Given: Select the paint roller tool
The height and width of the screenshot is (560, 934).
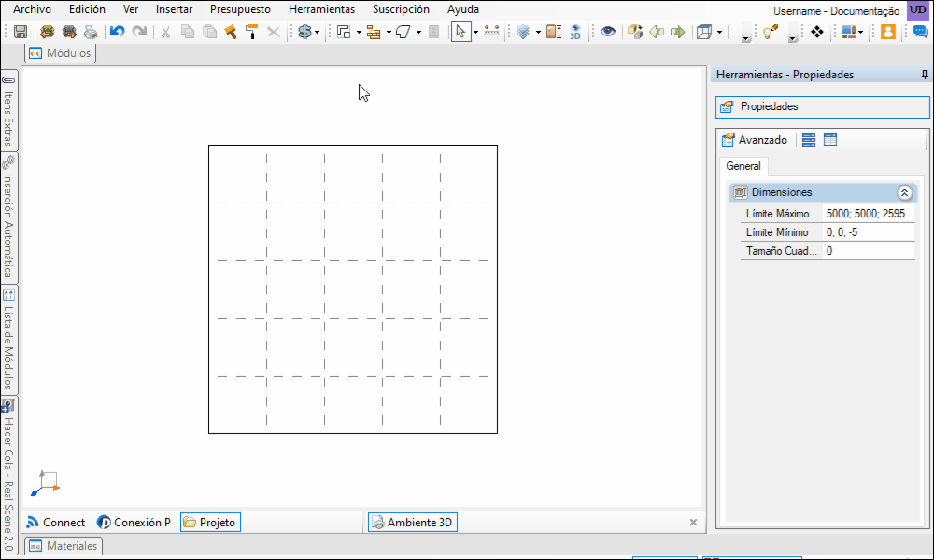Looking at the screenshot, I should click(x=252, y=32).
